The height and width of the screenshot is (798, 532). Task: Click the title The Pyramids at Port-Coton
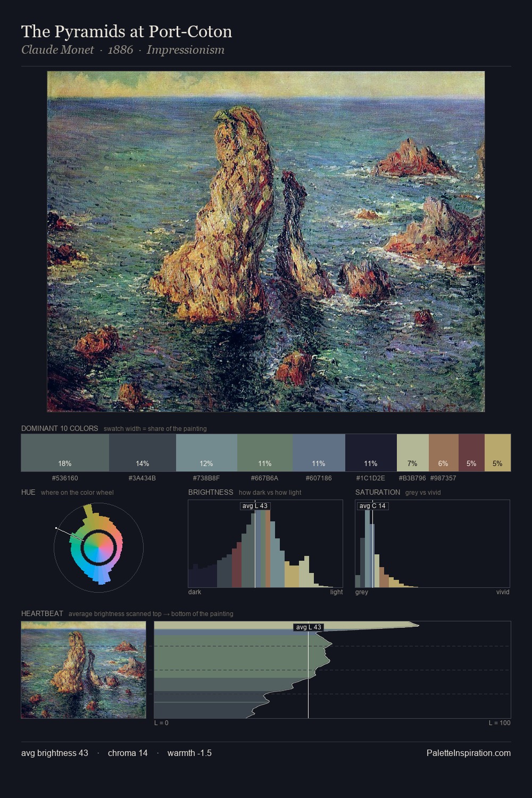[127, 31]
